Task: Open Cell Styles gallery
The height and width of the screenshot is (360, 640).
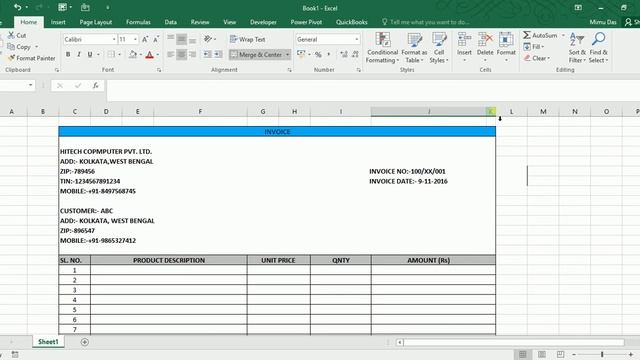Action: pyautogui.click(x=439, y=48)
